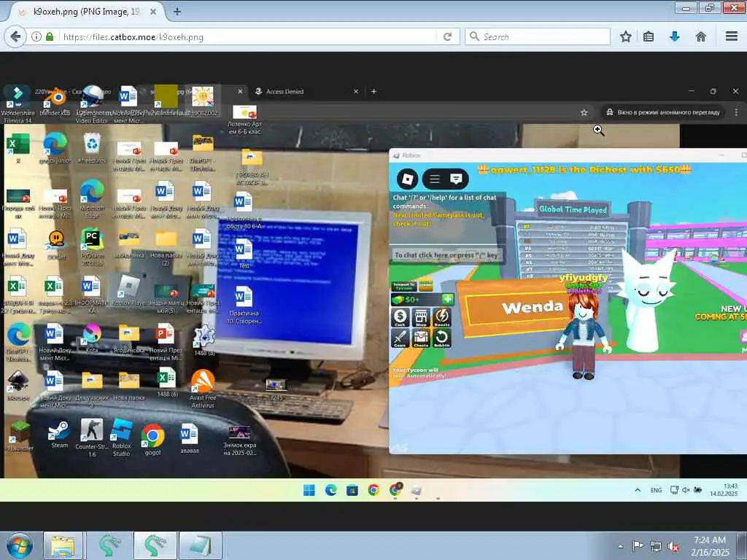
Task: Open site information (i) icon in address bar
Action: (36, 36)
